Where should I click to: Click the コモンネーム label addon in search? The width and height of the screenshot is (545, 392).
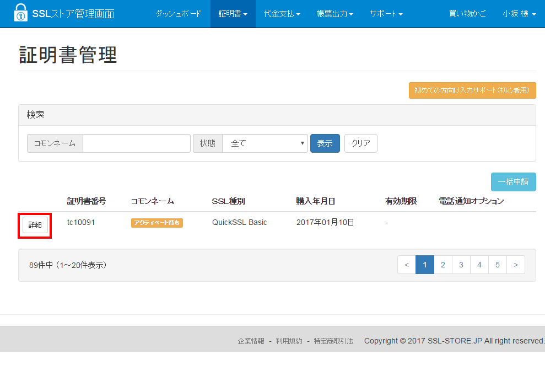click(55, 143)
